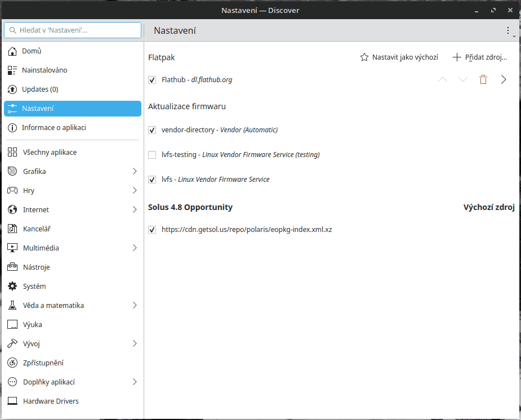This screenshot has width=521, height=420.
Task: Uncheck the Flathub source checkbox
Action: pyautogui.click(x=152, y=81)
